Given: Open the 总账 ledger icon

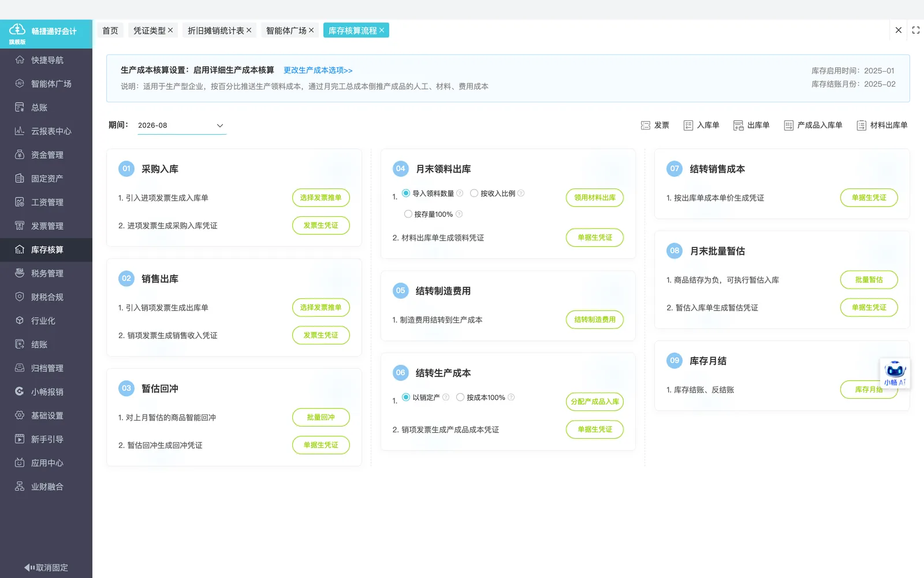Looking at the screenshot, I should coord(20,108).
